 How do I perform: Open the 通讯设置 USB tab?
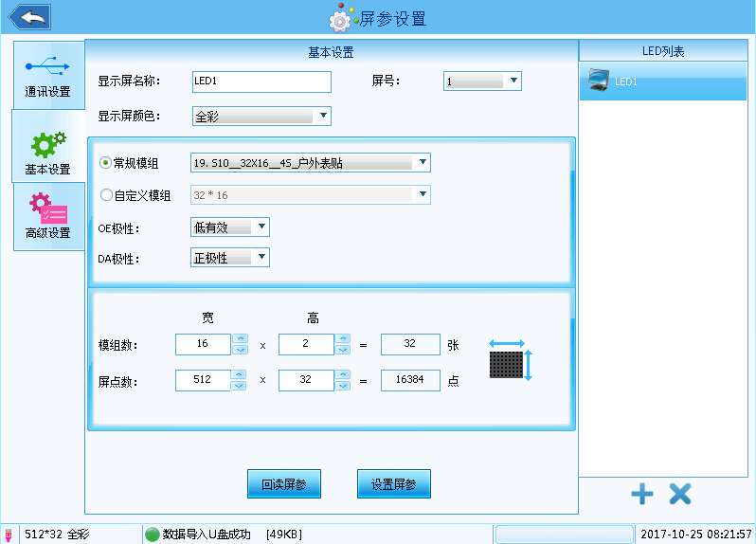tap(47, 75)
